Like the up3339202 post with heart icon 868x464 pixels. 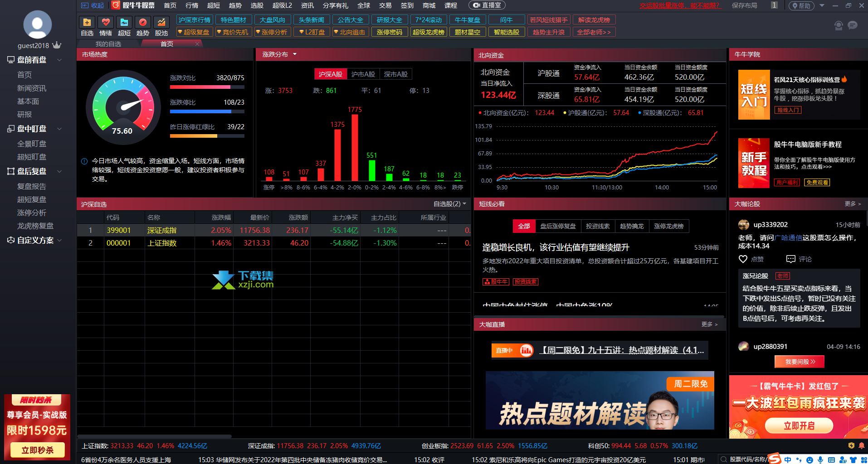point(743,259)
